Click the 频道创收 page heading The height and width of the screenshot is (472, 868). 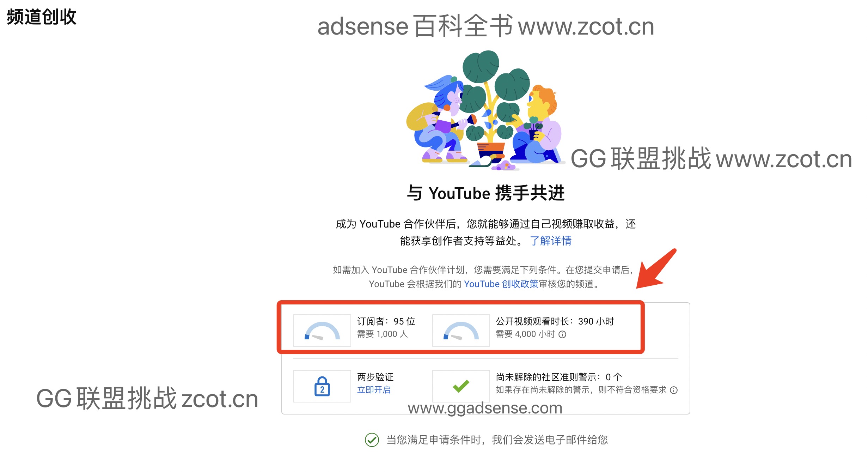[41, 17]
